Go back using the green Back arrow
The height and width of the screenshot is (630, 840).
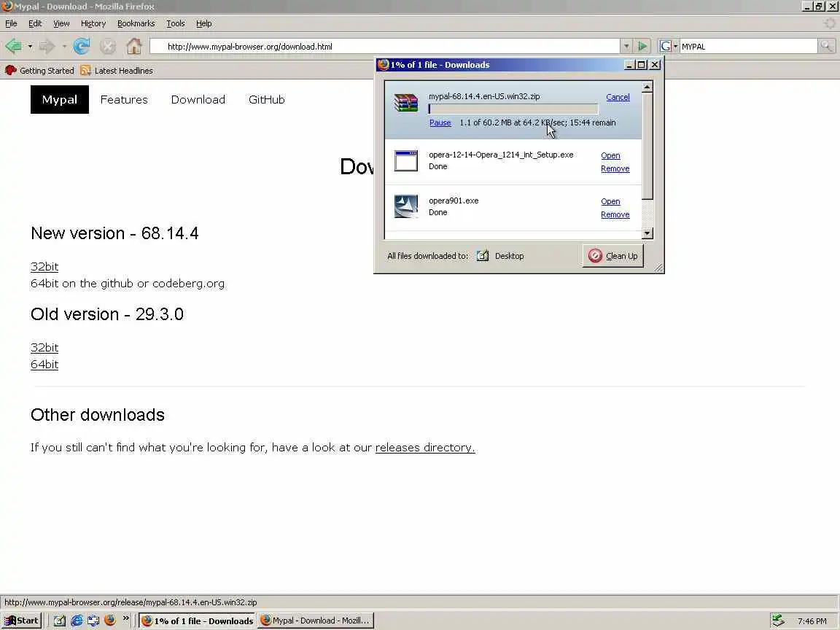tap(13, 46)
